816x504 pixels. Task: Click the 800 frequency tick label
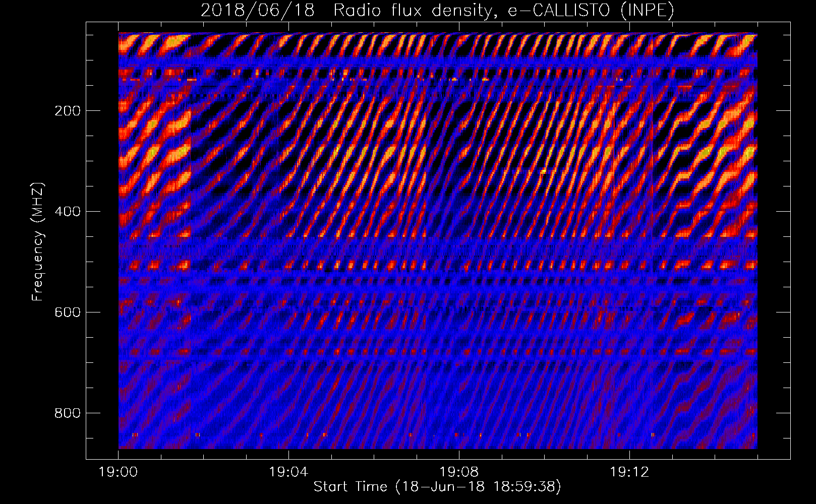[x=68, y=413]
